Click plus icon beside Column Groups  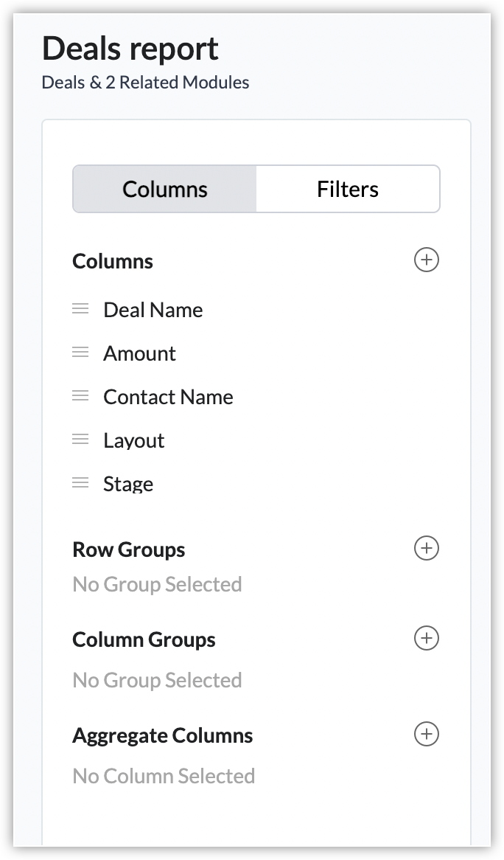(x=426, y=638)
